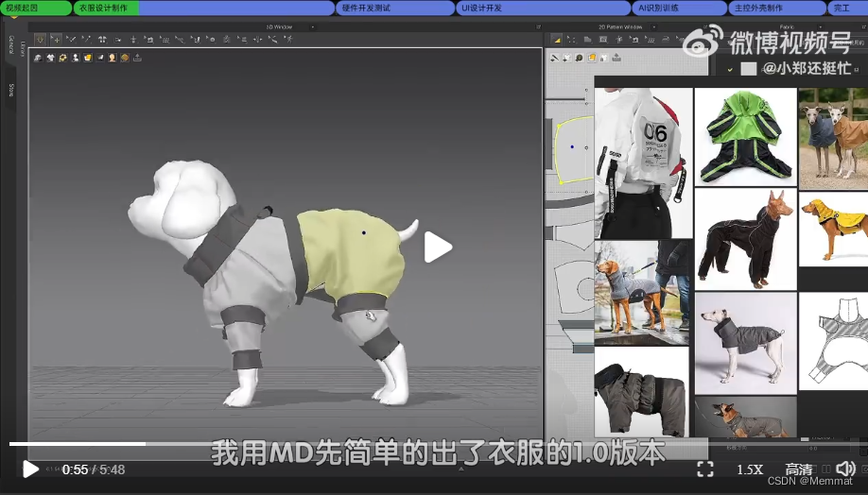Open the Store sidebar tab
The image size is (868, 495).
point(11,90)
